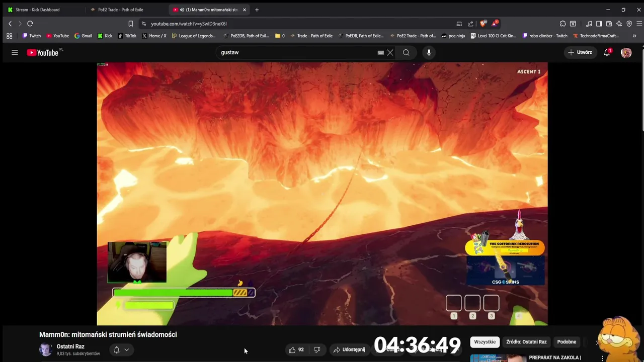Open Leo AI sparkle icon
The width and height of the screenshot is (644, 362).
(619, 24)
